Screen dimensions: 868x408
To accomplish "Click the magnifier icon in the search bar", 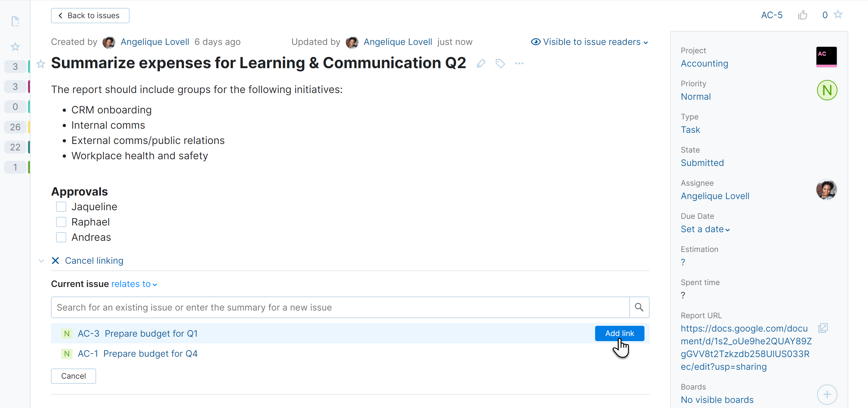I will 639,307.
